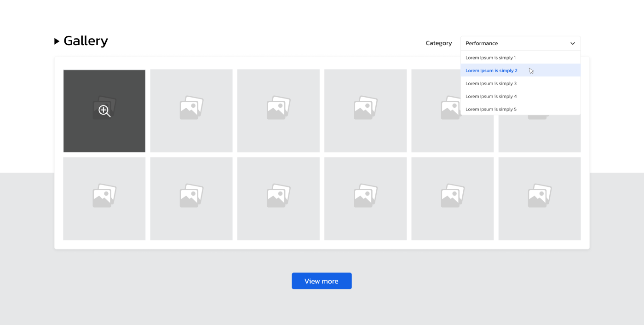Viewport: 644px width, 325px height.
Task: Select 'Lorem Ipsum is simply 5' option
Action: 491,110
